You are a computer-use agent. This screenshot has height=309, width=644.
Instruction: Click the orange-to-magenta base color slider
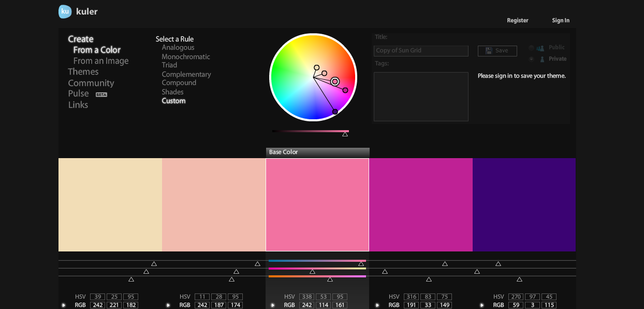(317, 276)
